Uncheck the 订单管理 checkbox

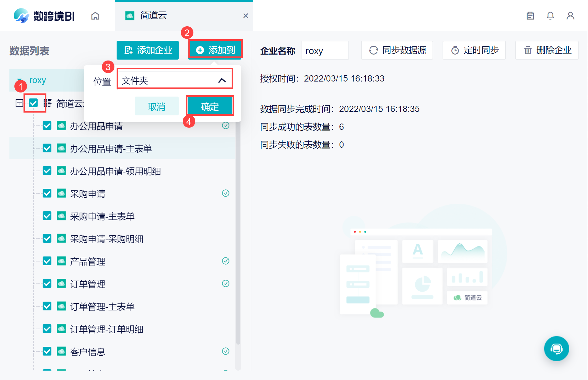[47, 284]
